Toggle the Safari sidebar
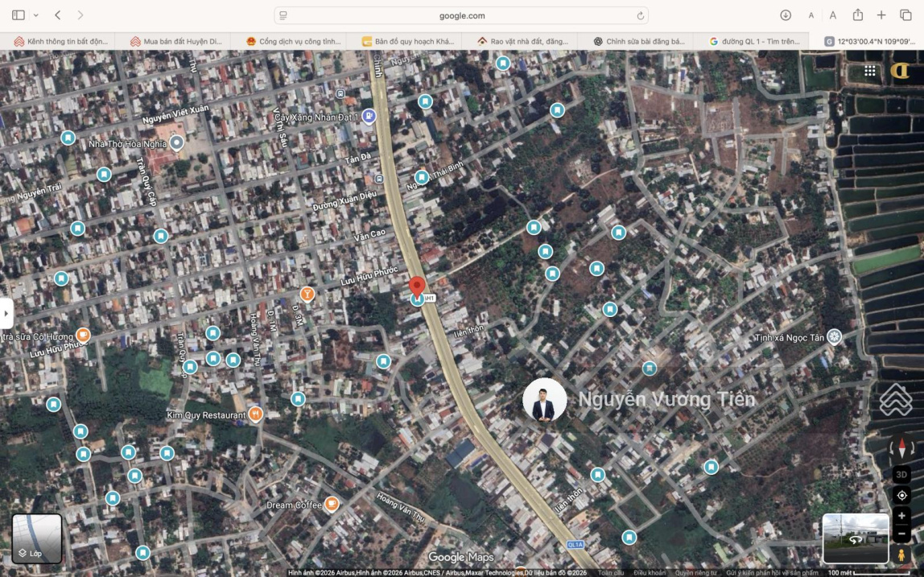The image size is (924, 577). (x=19, y=15)
